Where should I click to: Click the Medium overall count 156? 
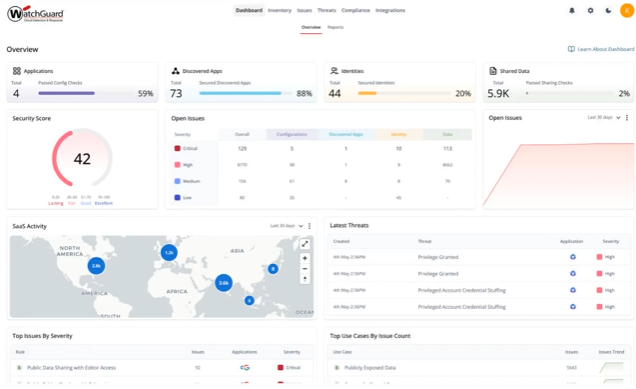pos(242,181)
